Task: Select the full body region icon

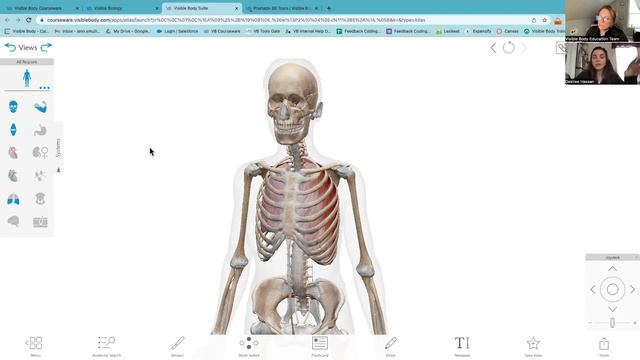Action: coord(27,78)
